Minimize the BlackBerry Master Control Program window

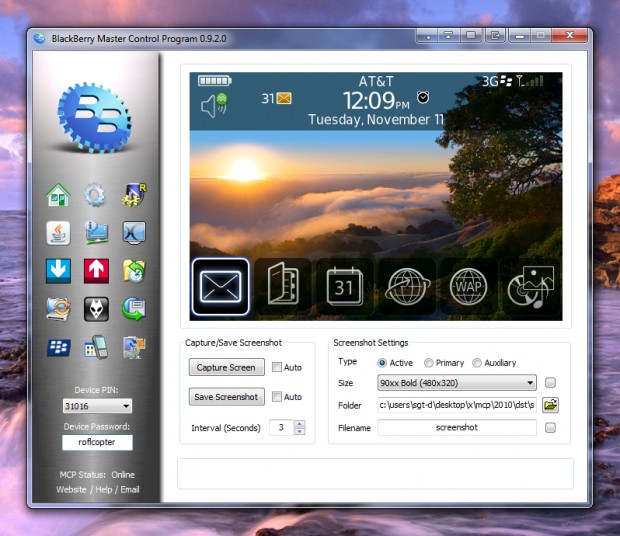point(520,36)
